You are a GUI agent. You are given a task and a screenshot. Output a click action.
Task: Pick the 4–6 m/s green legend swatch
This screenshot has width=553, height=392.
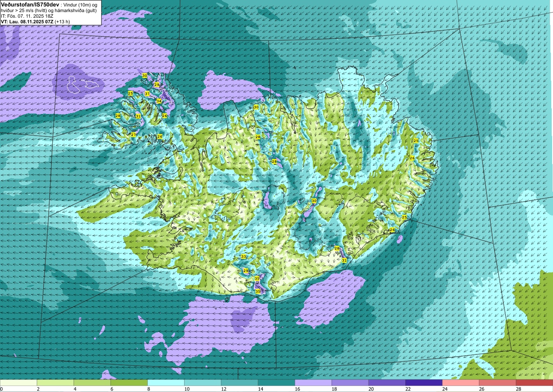[92, 383]
